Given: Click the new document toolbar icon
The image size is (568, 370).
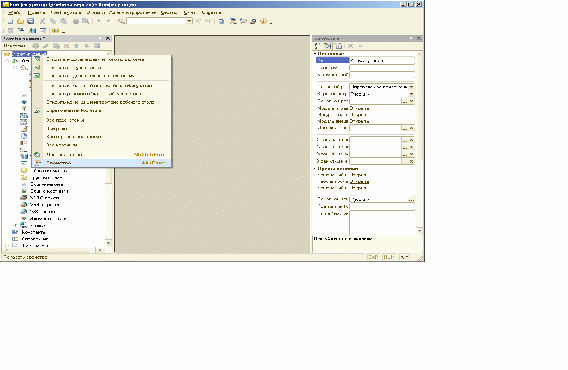Looking at the screenshot, I should coord(10,21).
